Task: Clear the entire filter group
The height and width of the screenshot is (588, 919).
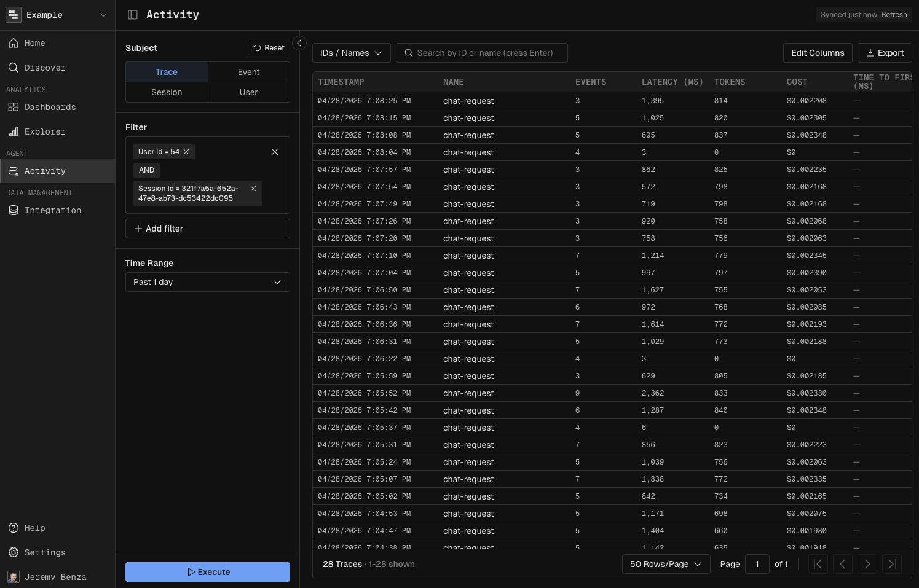Action: tap(275, 152)
